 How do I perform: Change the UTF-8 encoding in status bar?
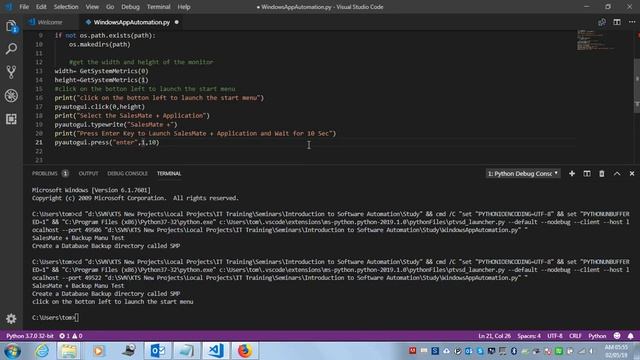[x=555, y=336]
